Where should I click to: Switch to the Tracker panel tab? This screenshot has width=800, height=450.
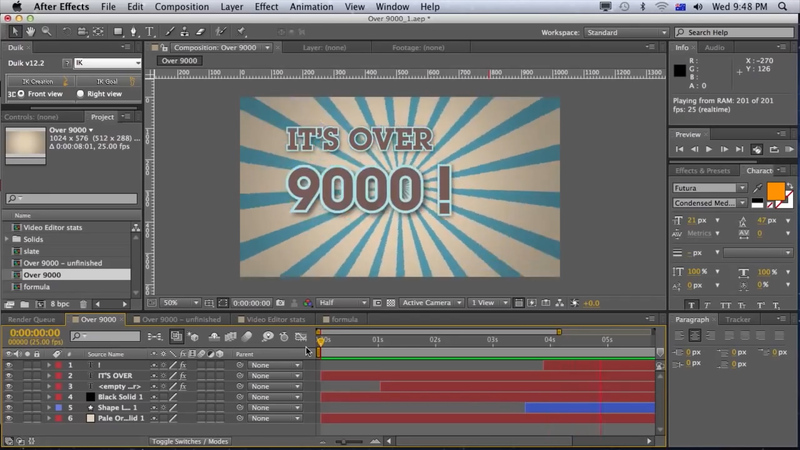738,319
